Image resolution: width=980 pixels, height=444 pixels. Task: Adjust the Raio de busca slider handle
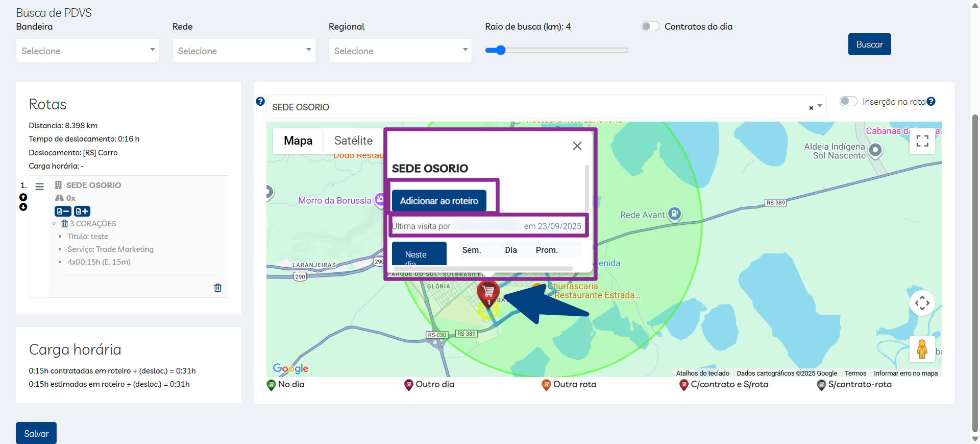click(501, 50)
